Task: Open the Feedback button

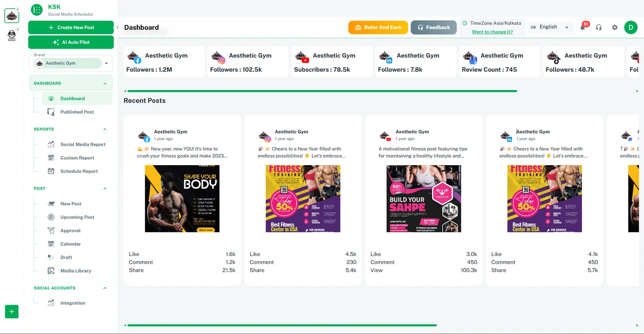Action: pos(433,27)
